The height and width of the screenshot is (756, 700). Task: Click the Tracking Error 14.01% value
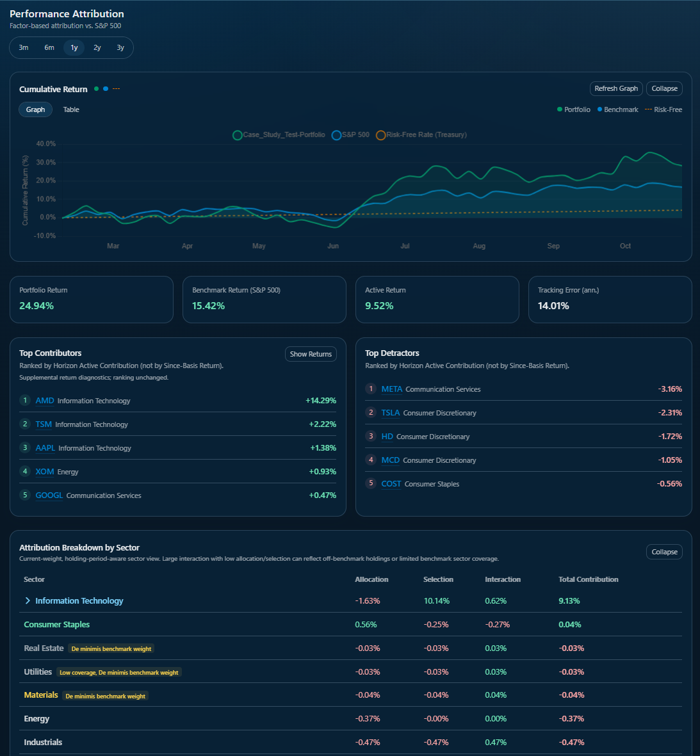click(x=553, y=306)
